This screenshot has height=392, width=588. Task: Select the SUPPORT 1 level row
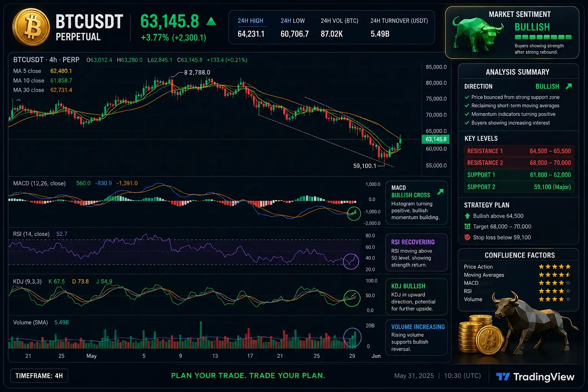click(519, 175)
